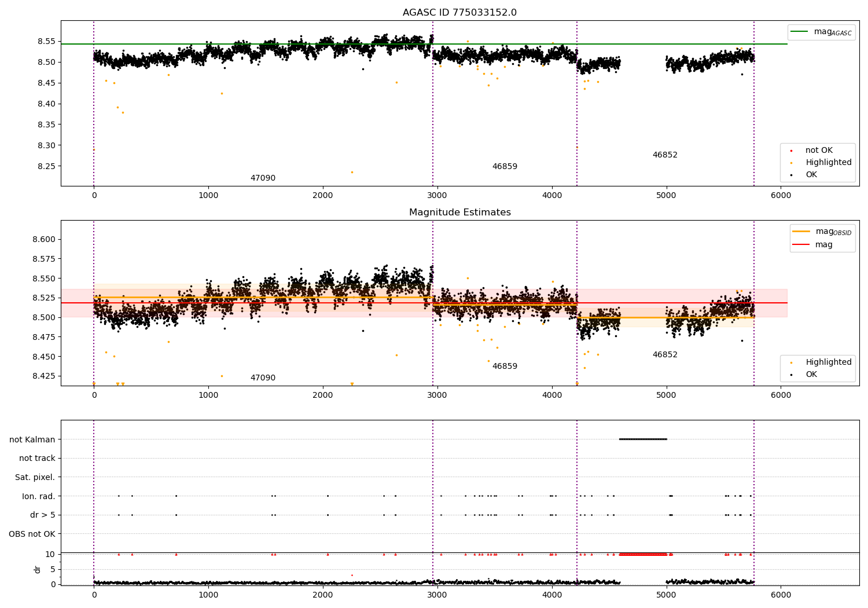868x608 pixels.
Task: Click the 8.25 y-axis tick label
Action: coord(46,167)
